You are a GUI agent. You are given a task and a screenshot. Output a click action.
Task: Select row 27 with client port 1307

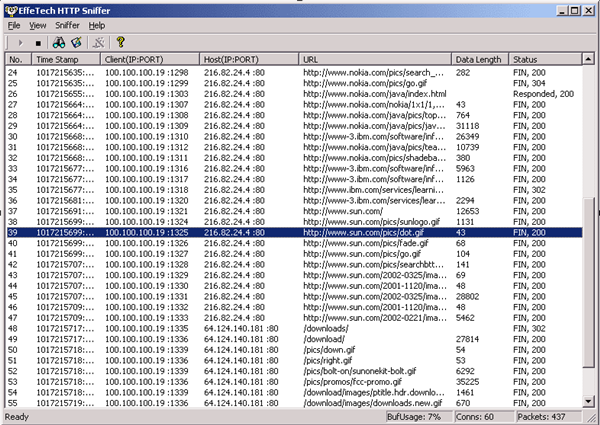click(x=295, y=104)
